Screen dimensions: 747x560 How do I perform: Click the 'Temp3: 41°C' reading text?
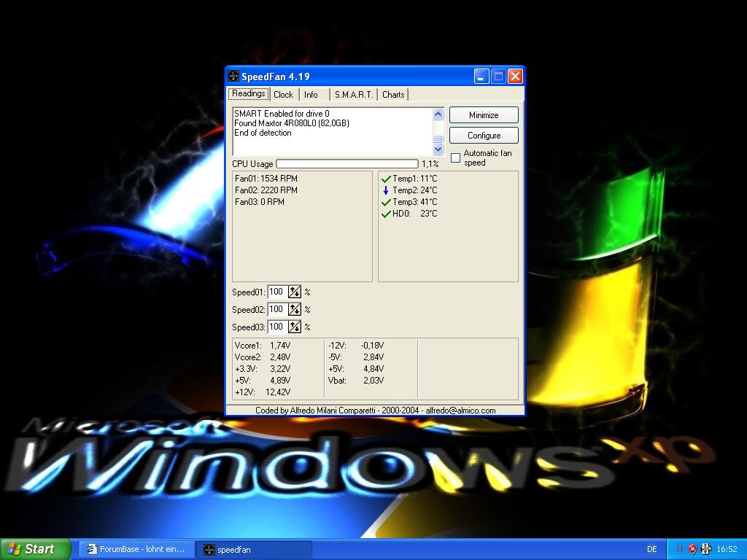(x=414, y=202)
